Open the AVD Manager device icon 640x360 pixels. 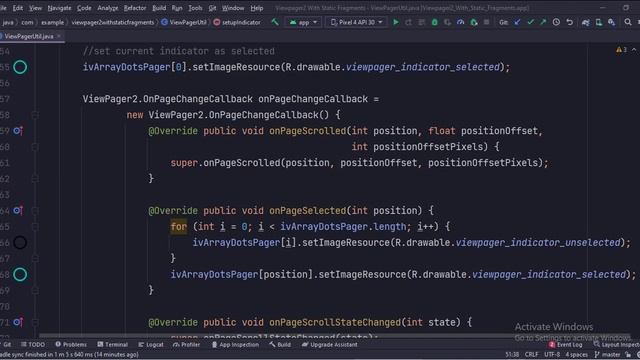click(598, 22)
